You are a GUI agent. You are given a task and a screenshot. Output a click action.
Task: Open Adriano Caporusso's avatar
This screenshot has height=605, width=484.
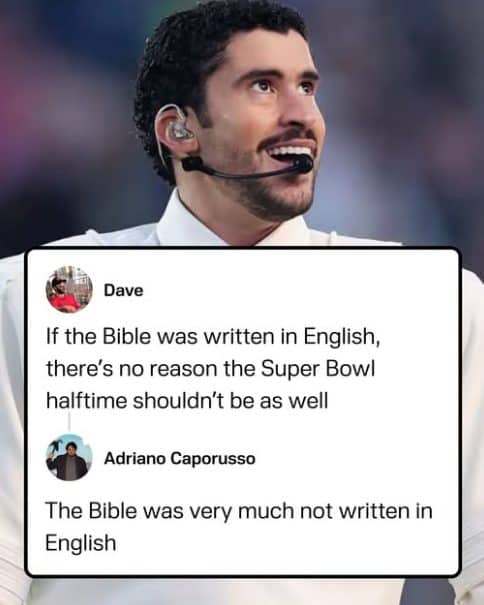69,458
